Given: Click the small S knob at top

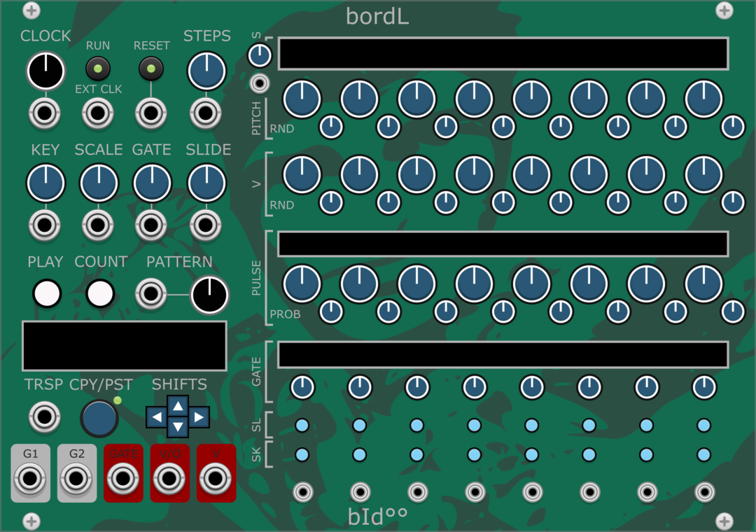Looking at the screenshot, I should [x=260, y=55].
